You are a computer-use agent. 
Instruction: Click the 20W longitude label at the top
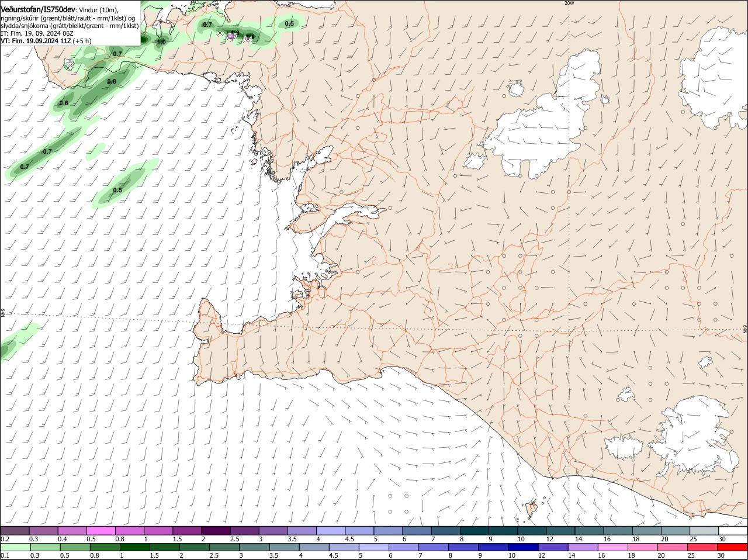click(569, 3)
